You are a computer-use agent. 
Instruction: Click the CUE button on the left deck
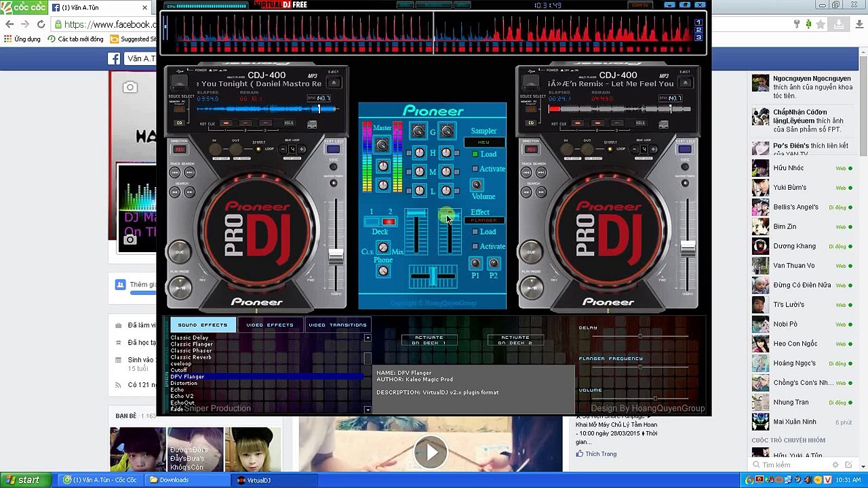[x=180, y=252]
